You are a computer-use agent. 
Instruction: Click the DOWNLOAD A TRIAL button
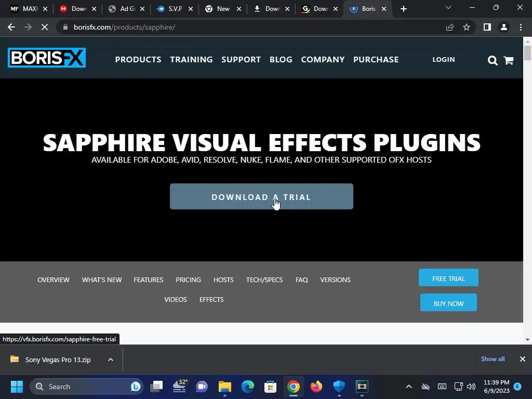(261, 196)
